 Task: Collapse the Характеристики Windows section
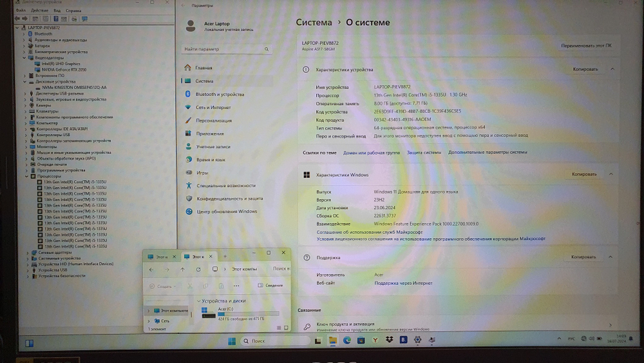[611, 174]
